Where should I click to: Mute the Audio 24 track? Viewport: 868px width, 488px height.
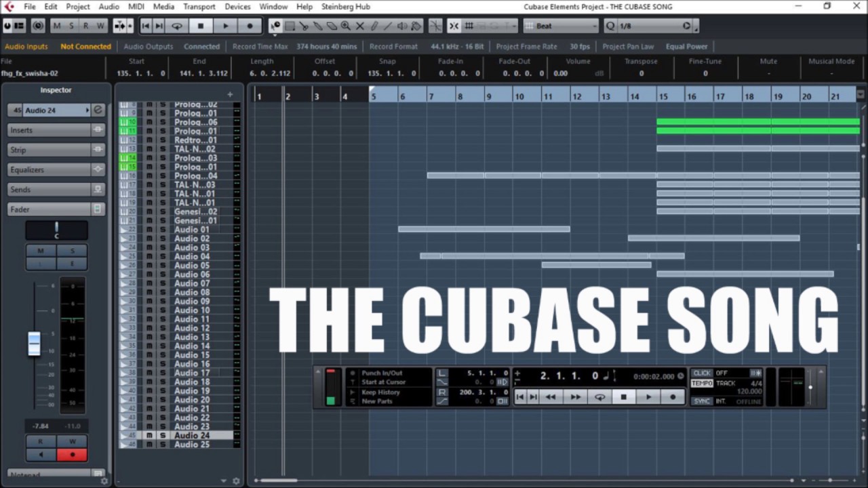(149, 435)
